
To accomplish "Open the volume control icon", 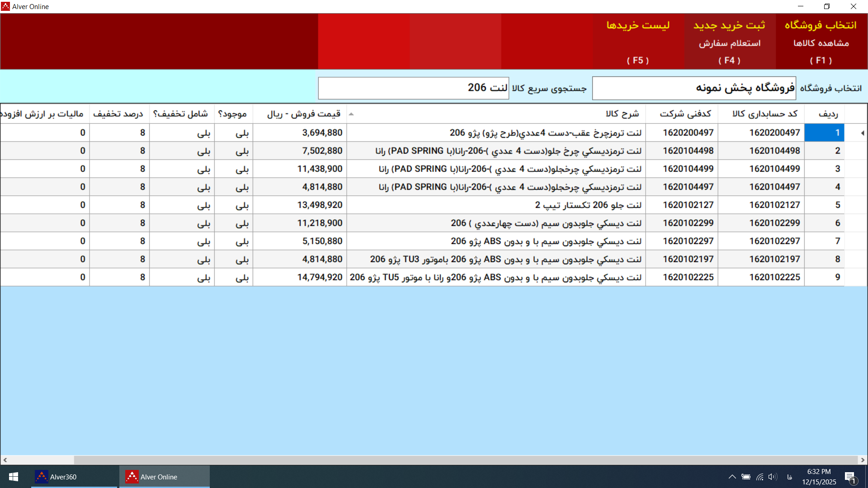I will click(x=772, y=477).
